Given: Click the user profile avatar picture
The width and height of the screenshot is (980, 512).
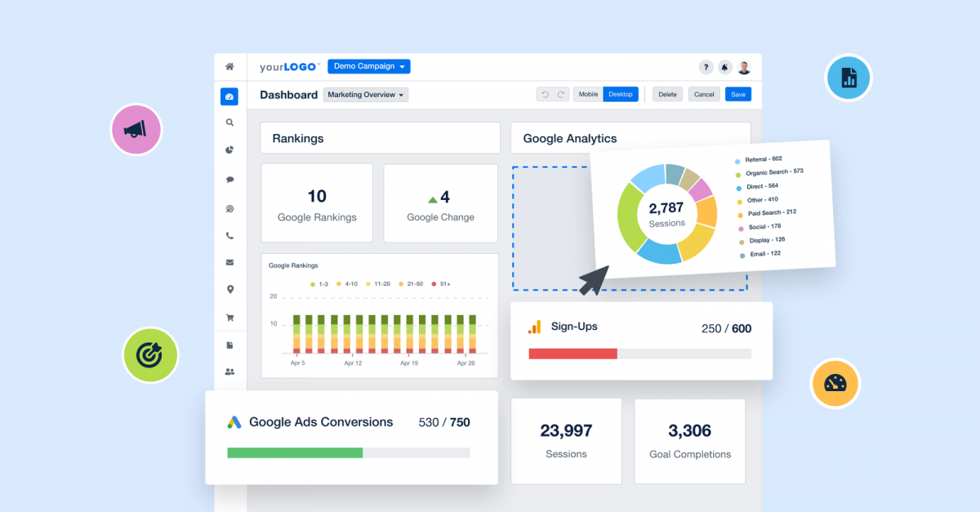Looking at the screenshot, I should pyautogui.click(x=745, y=67).
